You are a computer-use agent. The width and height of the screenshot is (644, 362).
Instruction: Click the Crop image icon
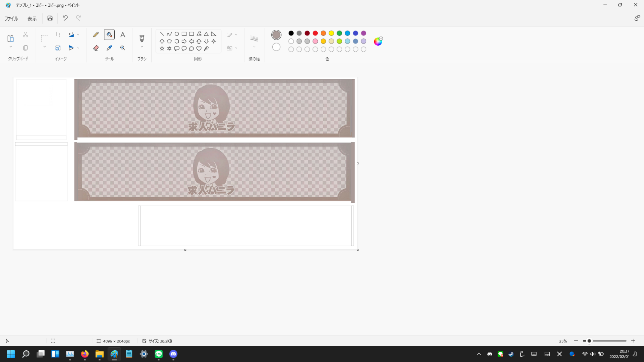pyautogui.click(x=58, y=35)
